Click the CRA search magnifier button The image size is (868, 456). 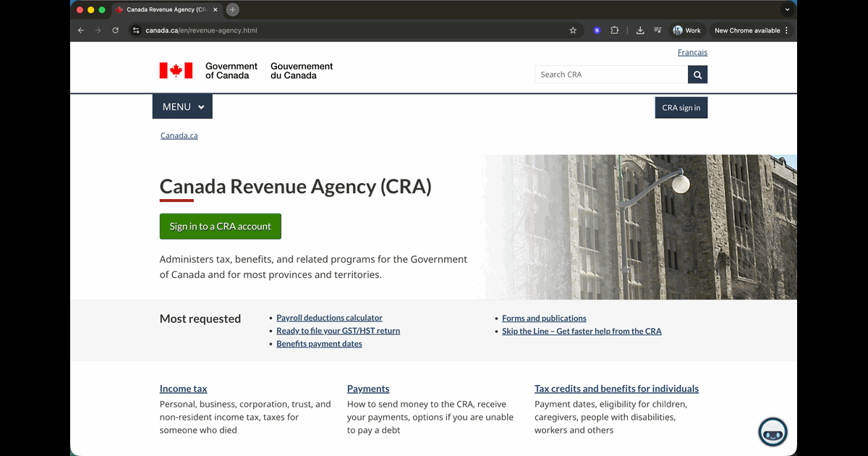click(697, 75)
